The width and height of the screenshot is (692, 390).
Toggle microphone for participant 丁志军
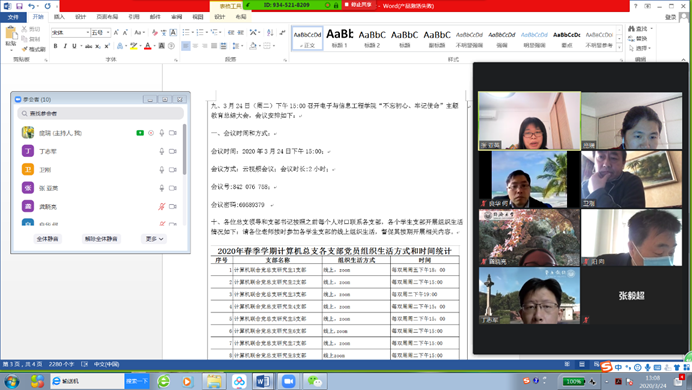(x=162, y=151)
